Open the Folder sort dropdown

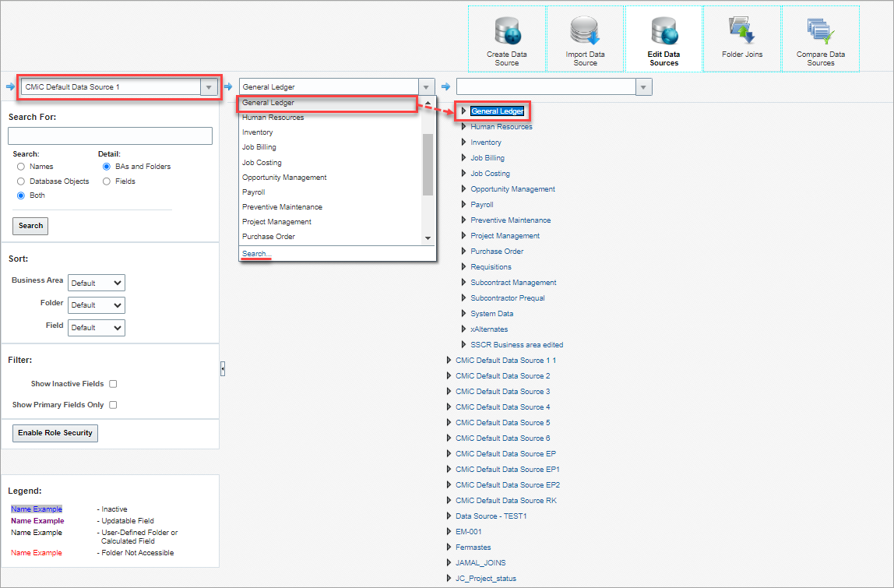point(97,305)
